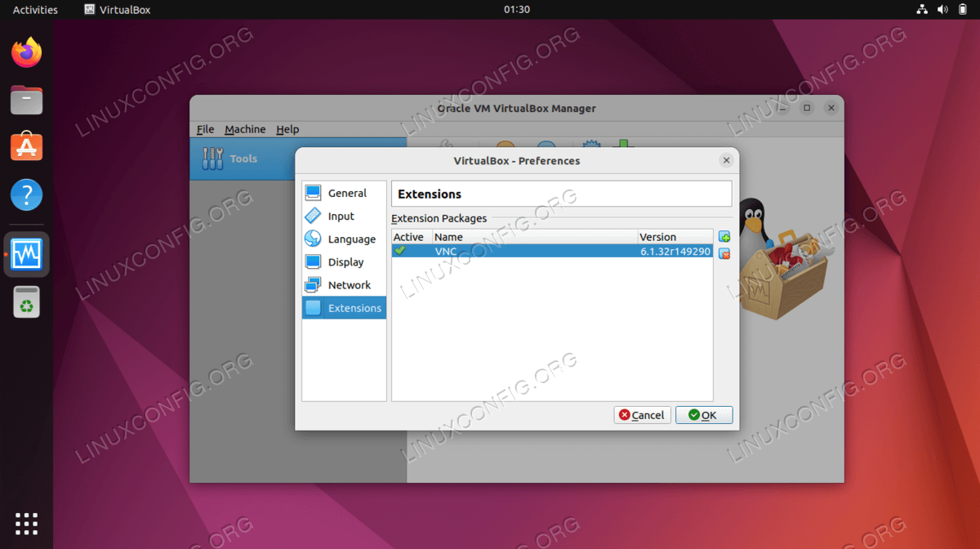The width and height of the screenshot is (980, 549).
Task: Confirm preferences with the OK button
Action: click(x=704, y=415)
